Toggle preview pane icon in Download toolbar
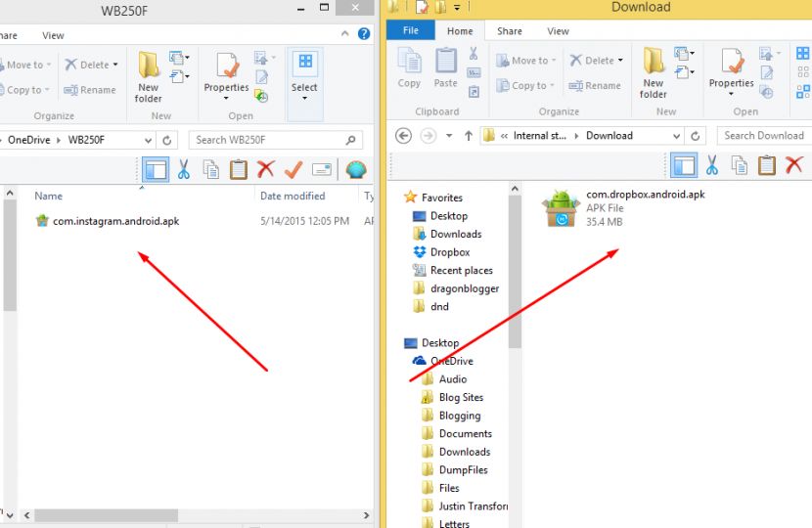This screenshot has width=812, height=528. click(x=684, y=165)
